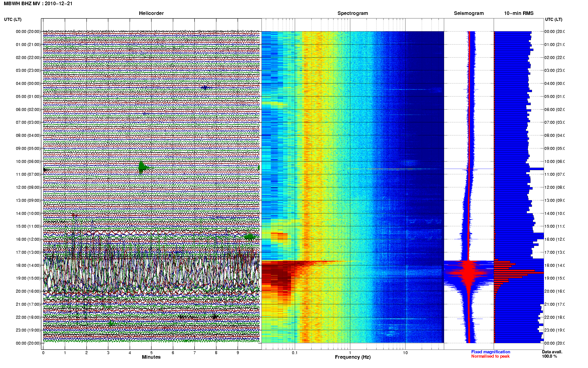This screenshot has width=588, height=368.
Task: Click left time label 10:00 (06:00)
Action: point(28,161)
